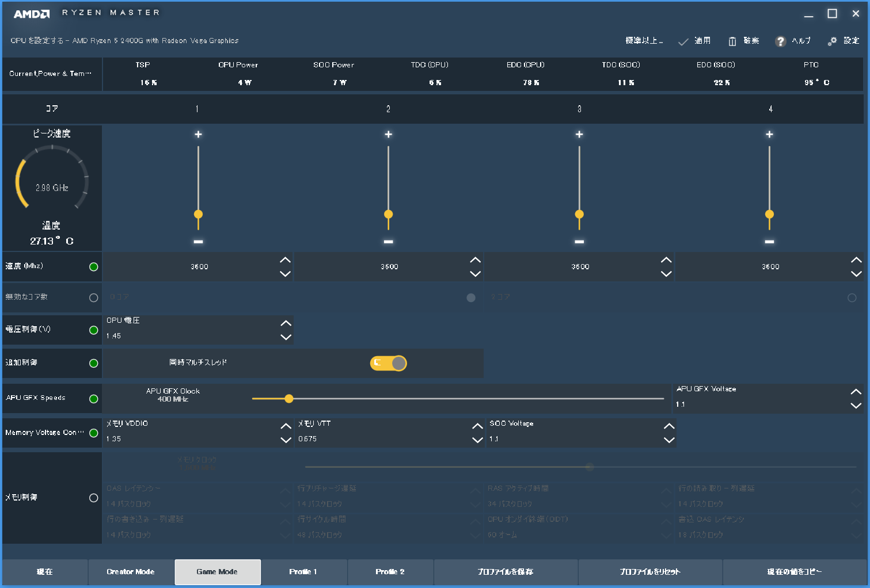
Task: Select the 2 cores disabled radio option
Action: click(852, 298)
